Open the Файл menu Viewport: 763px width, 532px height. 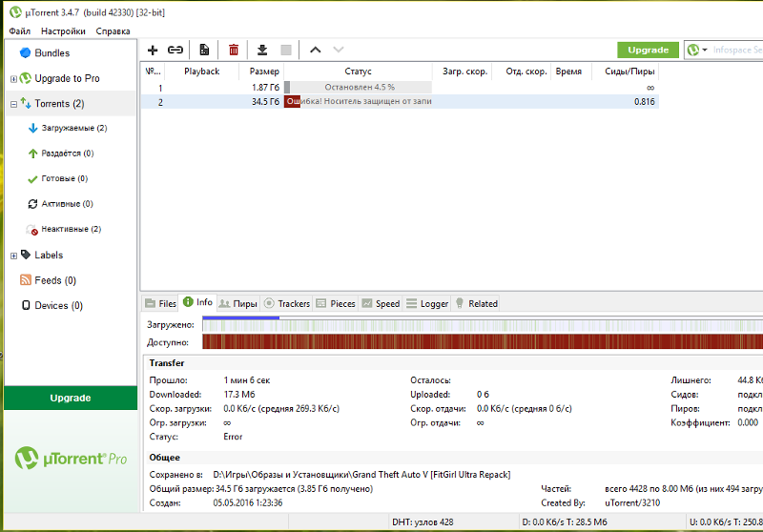(19, 31)
